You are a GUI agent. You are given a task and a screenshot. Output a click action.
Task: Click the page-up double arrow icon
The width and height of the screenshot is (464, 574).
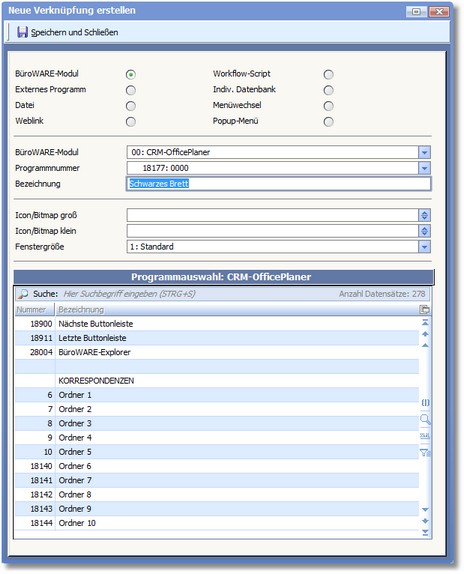(x=425, y=334)
